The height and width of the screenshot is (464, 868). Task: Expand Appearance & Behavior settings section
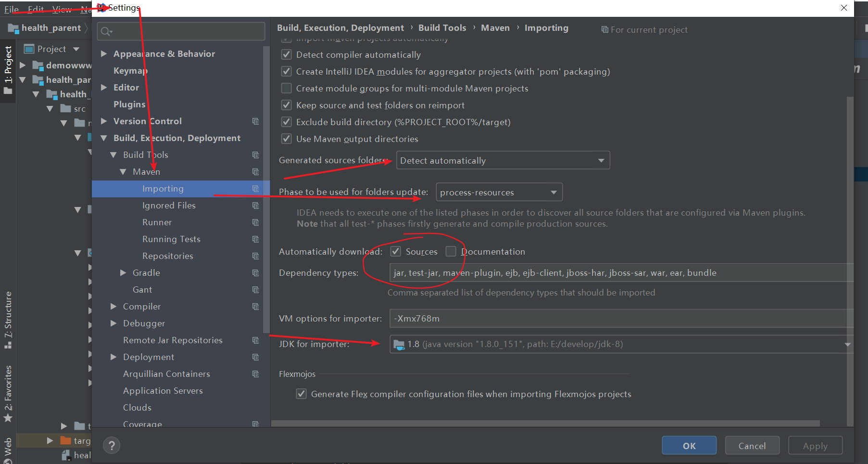103,54
